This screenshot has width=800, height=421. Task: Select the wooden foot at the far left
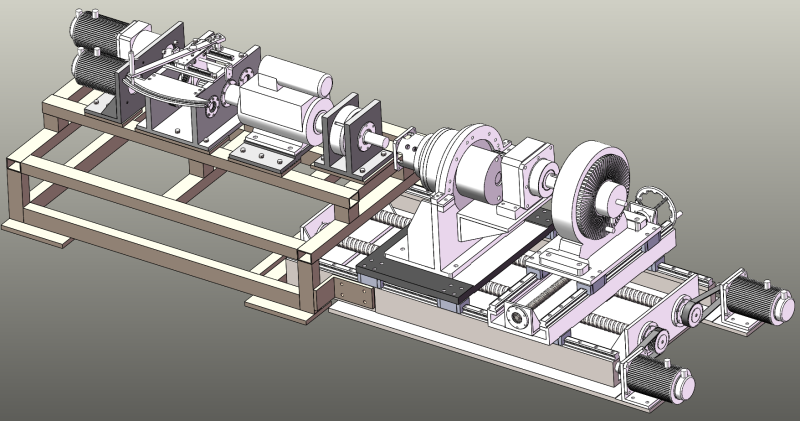[40, 236]
